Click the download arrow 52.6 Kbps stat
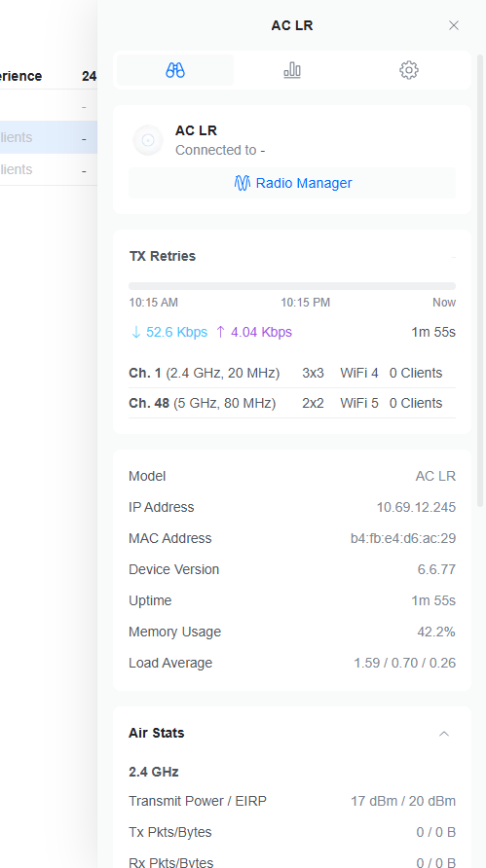This screenshot has width=486, height=868. [x=169, y=332]
